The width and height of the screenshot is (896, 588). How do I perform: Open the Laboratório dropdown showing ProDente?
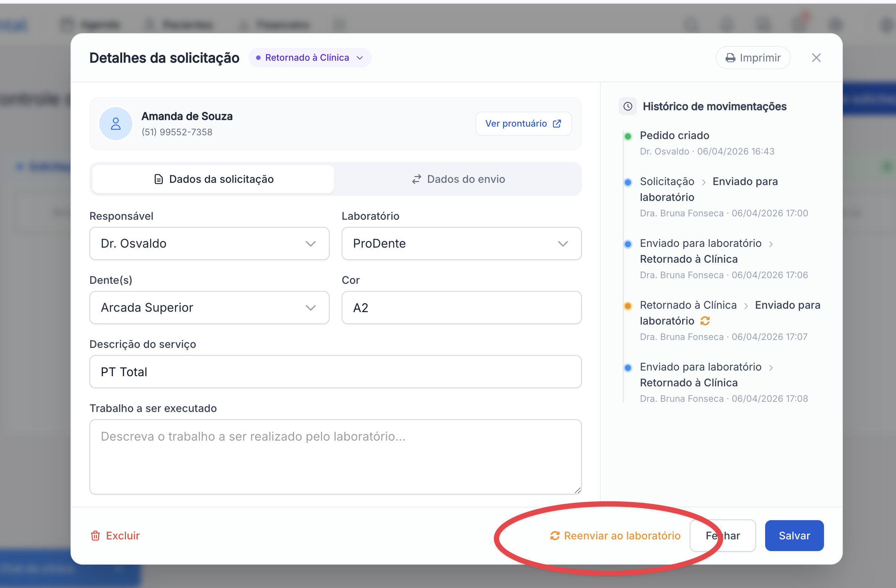pos(461,243)
